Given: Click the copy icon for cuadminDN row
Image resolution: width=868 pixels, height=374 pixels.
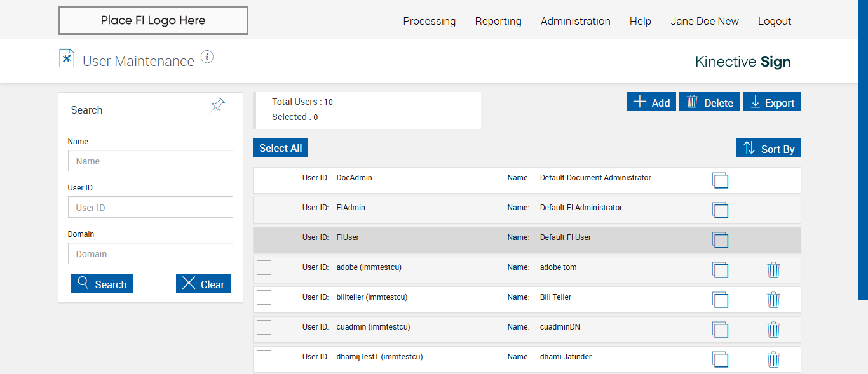Looking at the screenshot, I should click(720, 330).
